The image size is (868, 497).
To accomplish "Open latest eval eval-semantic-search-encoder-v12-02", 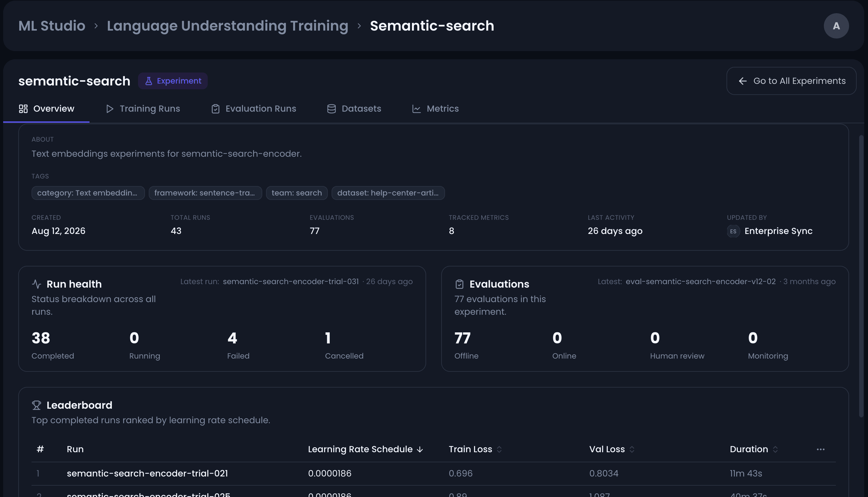I will click(701, 282).
